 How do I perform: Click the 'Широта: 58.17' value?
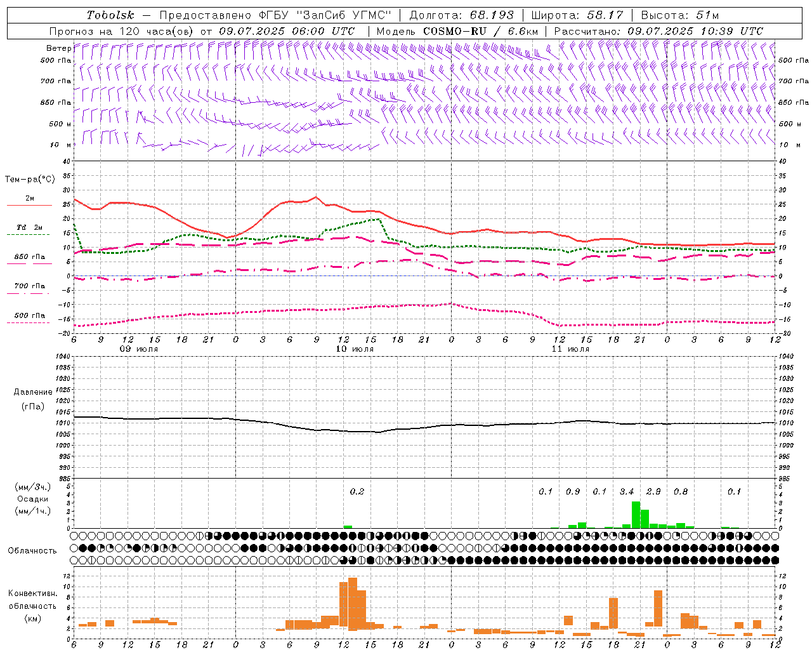(x=577, y=15)
